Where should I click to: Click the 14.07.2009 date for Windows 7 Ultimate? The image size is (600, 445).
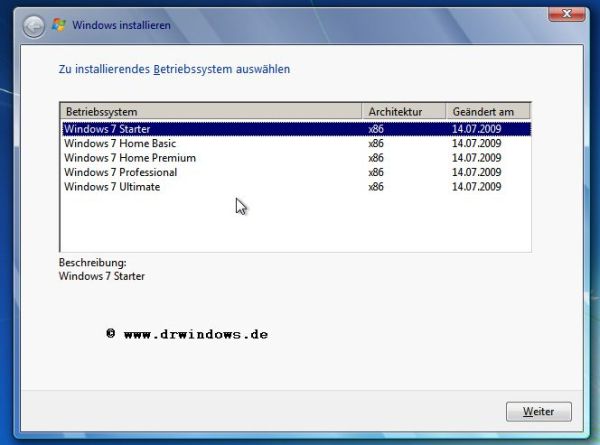(476, 187)
